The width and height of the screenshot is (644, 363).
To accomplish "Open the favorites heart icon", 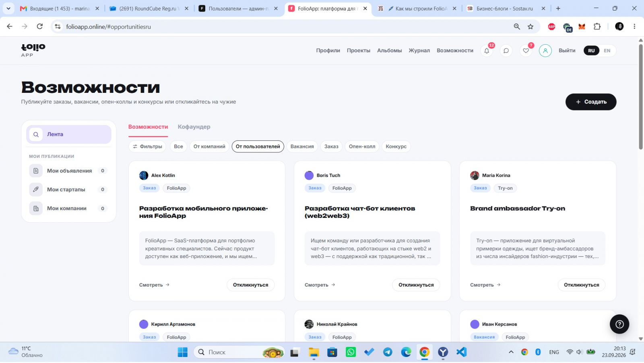I will click(x=526, y=51).
